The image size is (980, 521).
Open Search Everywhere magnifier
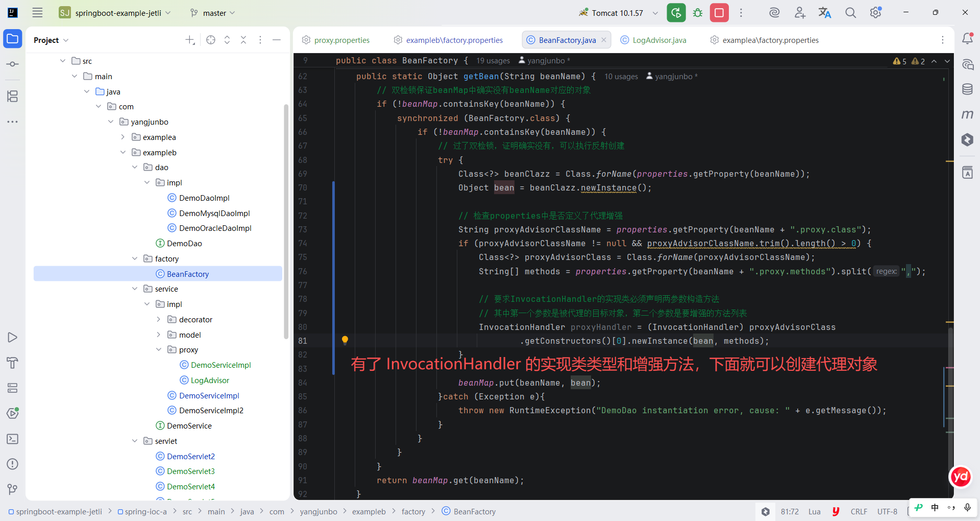click(x=850, y=13)
